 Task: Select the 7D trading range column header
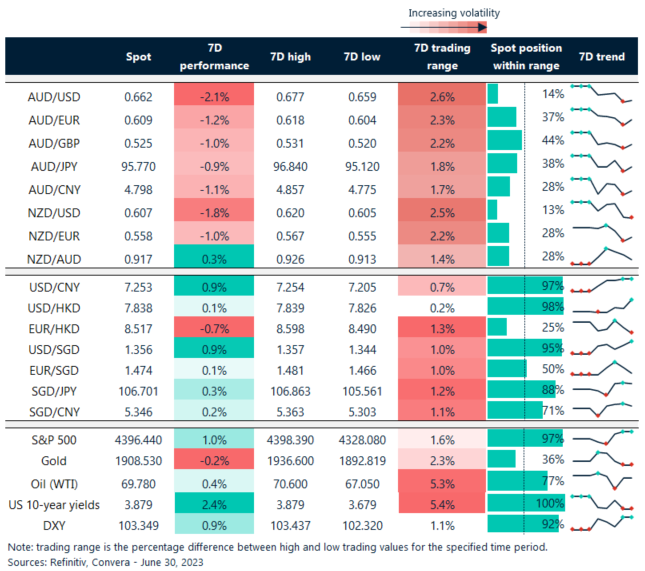(435, 57)
